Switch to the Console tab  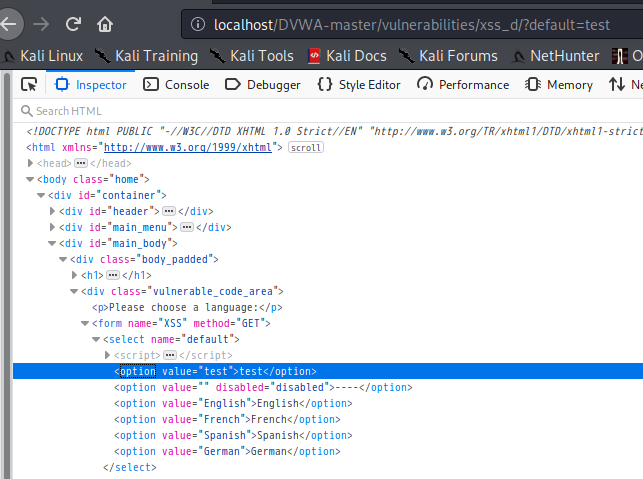[176, 84]
